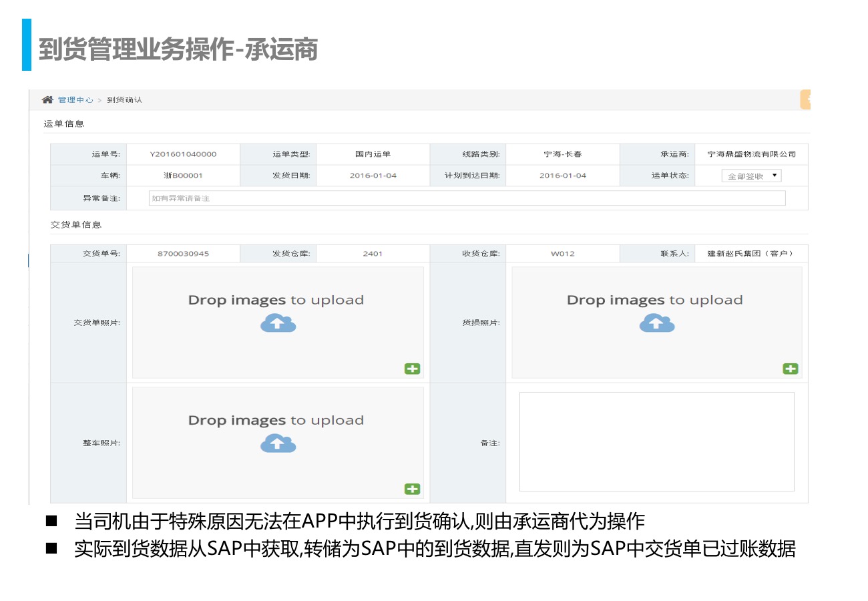Click cloud upload icon for 整车照片
The height and width of the screenshot is (601, 868).
click(278, 443)
